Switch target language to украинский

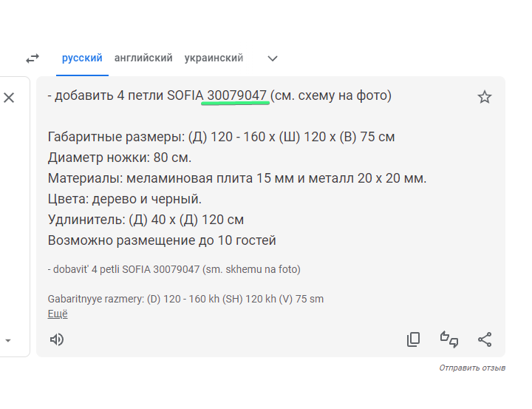coord(214,58)
